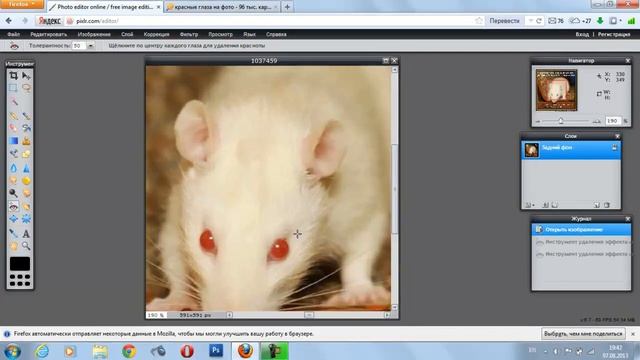Open the Просмотр menu

[x=220, y=34]
